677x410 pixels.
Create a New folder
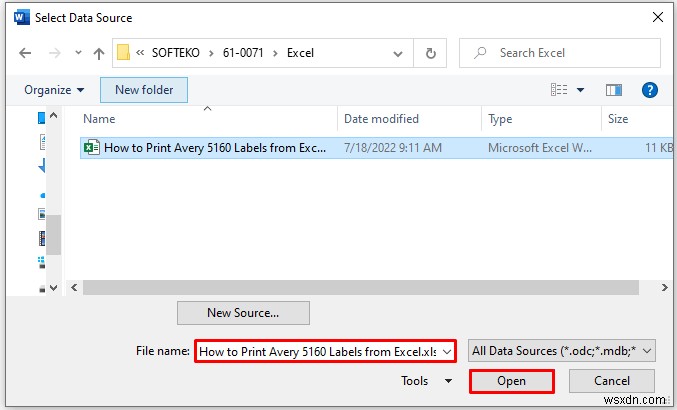[x=144, y=90]
